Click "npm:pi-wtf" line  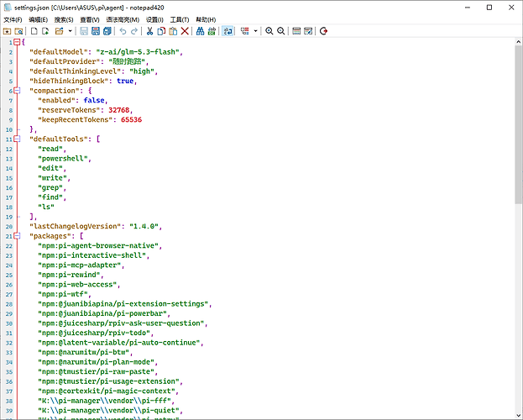[63, 294]
